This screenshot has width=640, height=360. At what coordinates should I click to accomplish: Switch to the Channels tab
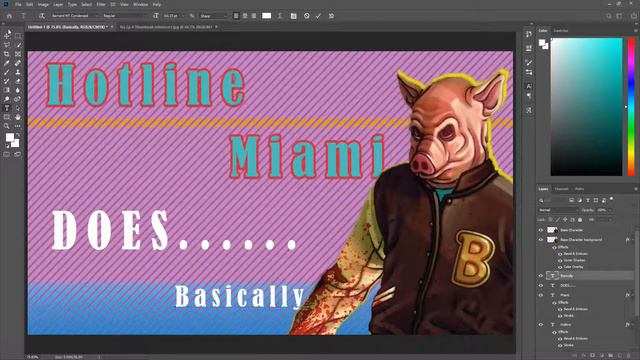click(x=561, y=189)
